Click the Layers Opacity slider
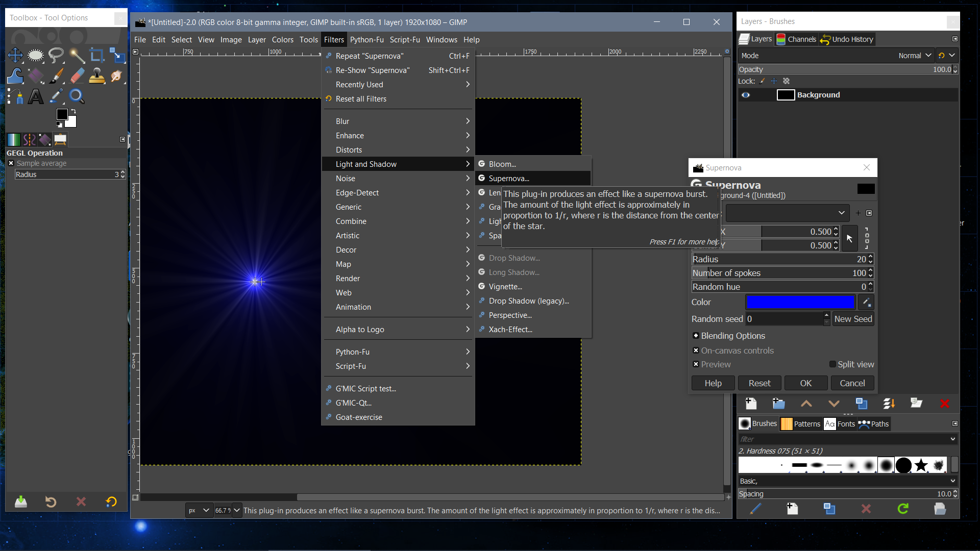Viewport: 980px width, 551px height. point(845,69)
